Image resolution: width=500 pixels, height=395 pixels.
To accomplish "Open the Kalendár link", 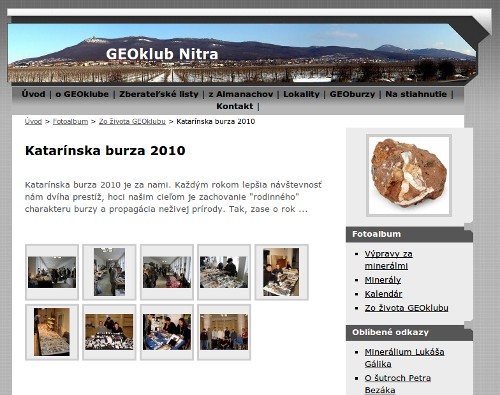I will click(x=383, y=294).
